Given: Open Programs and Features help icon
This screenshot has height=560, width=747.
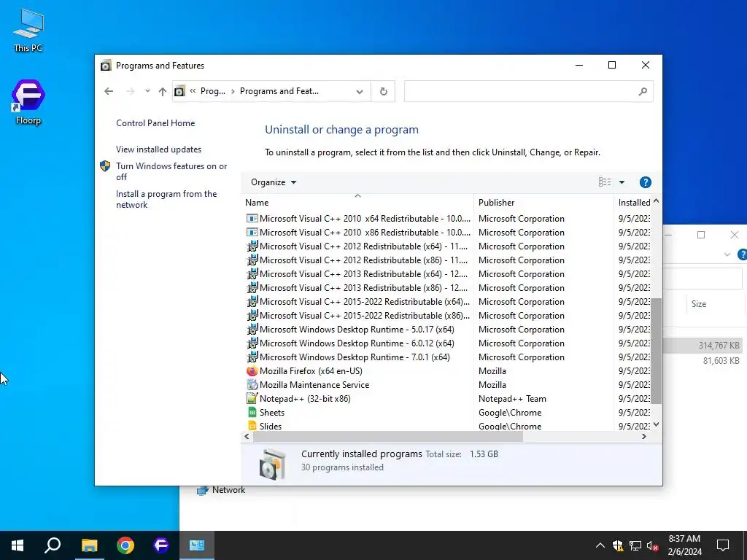Looking at the screenshot, I should point(645,182).
